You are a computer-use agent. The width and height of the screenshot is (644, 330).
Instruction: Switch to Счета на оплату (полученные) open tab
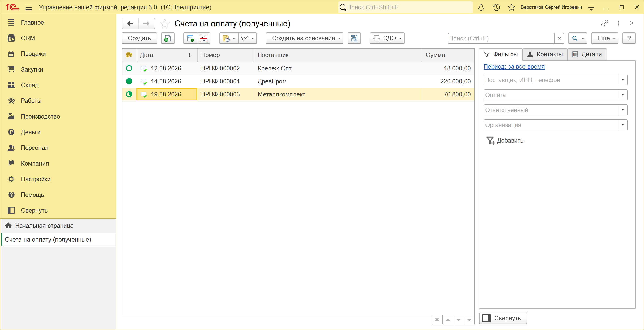click(58, 240)
